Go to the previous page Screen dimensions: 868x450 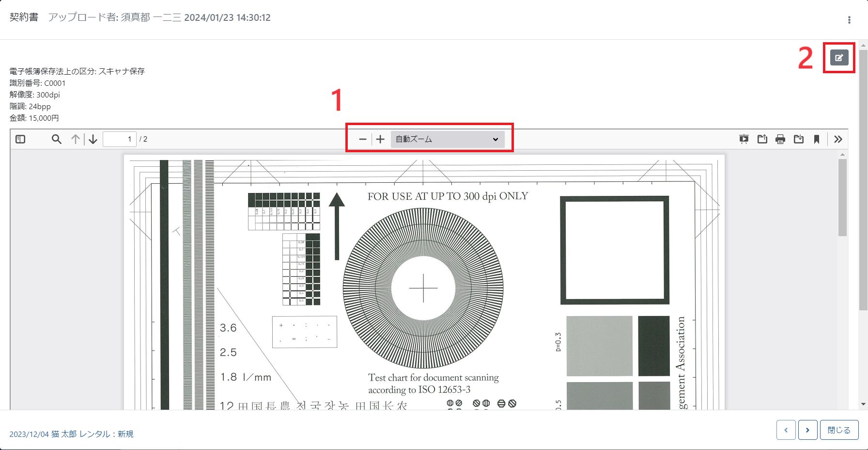click(75, 139)
